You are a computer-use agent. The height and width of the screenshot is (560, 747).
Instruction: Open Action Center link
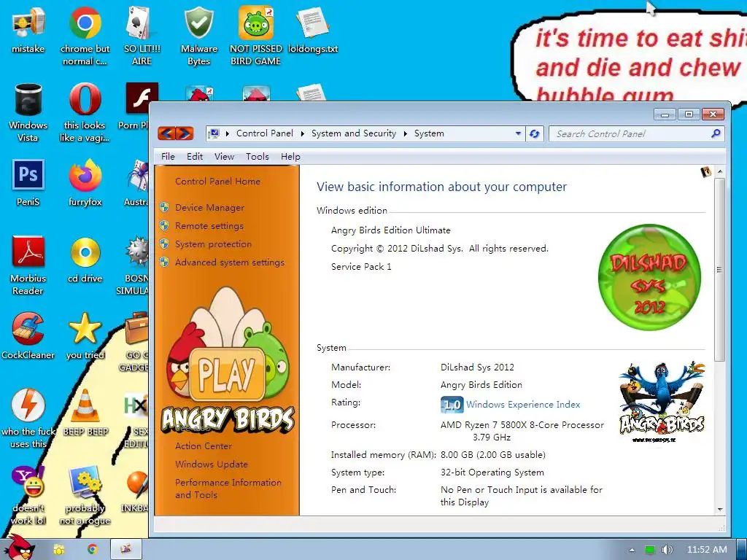click(x=204, y=446)
